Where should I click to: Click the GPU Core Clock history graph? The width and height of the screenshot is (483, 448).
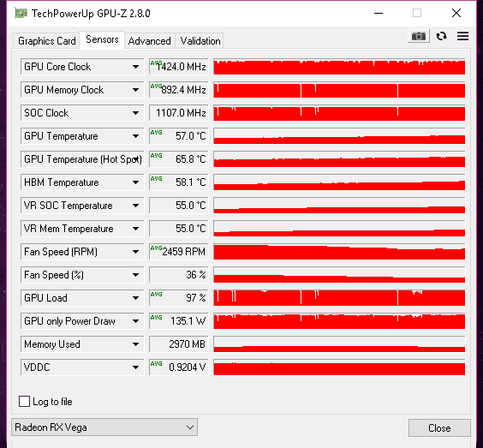339,67
